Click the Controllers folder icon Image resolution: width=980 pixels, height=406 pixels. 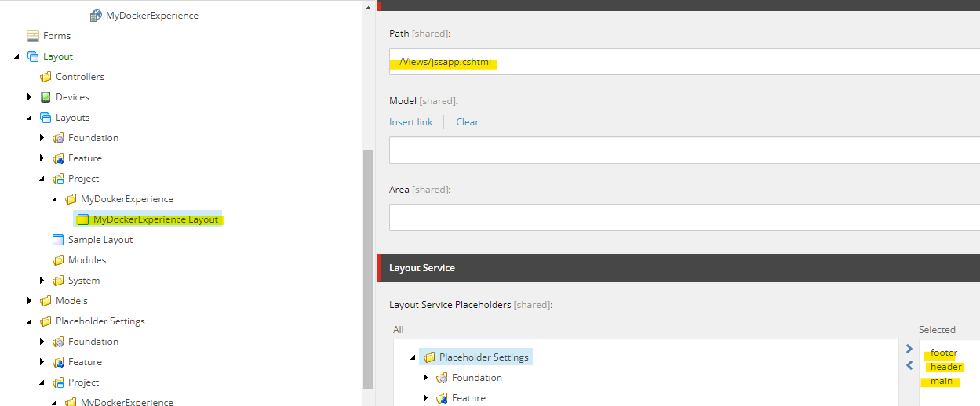coord(46,77)
